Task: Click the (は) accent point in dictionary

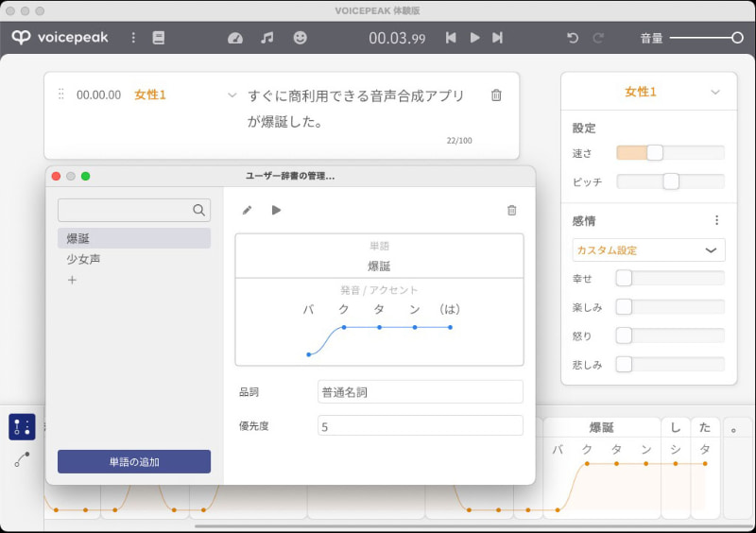Action: (x=450, y=328)
